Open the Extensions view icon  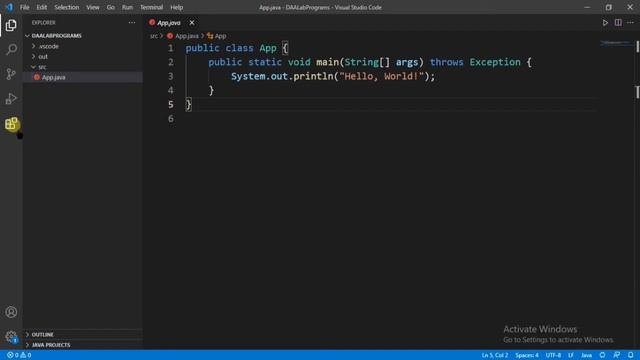click(11, 124)
